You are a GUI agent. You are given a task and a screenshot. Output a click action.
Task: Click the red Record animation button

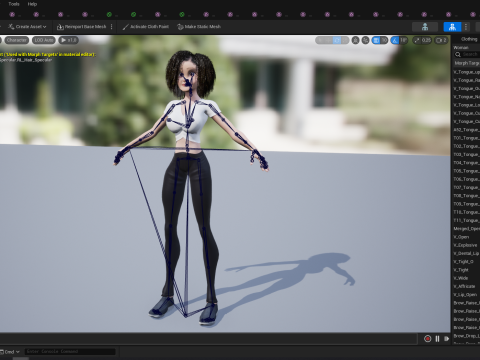tap(428, 339)
